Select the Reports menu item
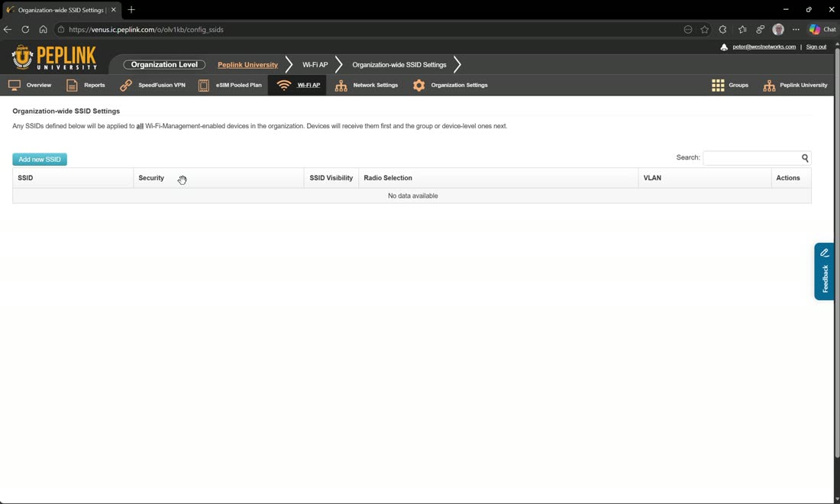Viewport: 840px width, 504px height. tap(94, 86)
